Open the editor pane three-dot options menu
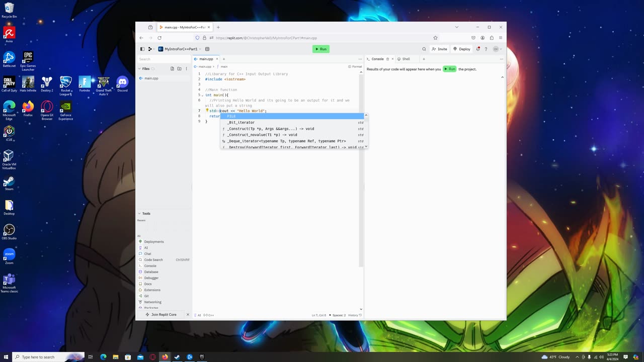Viewport: 644px width, 362px height. coord(360,59)
